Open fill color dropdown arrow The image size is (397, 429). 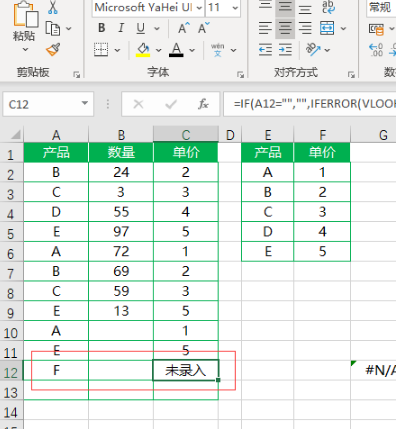coord(159,50)
